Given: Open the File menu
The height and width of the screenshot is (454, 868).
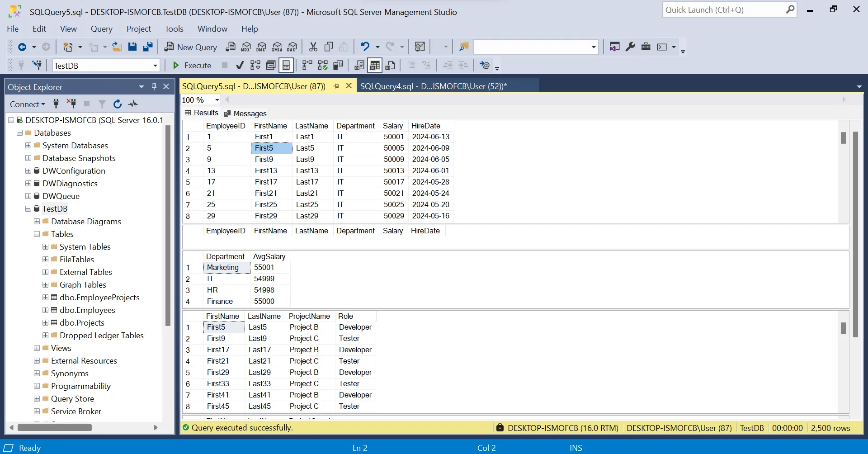Looking at the screenshot, I should [13, 29].
